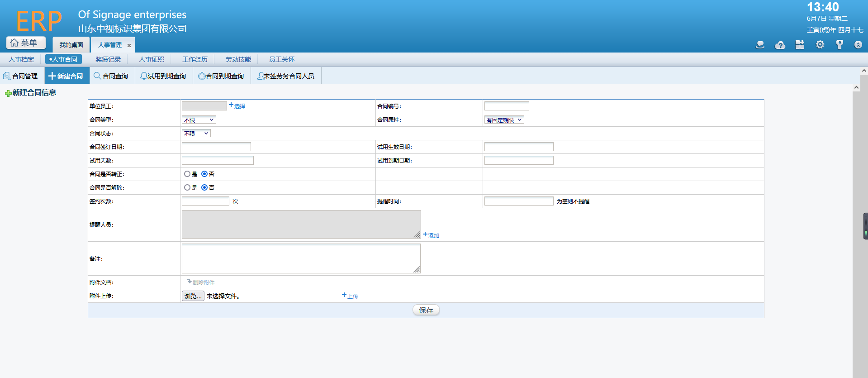Open 人事档案 submenu
Screen dimensions: 868x378
tap(21, 59)
